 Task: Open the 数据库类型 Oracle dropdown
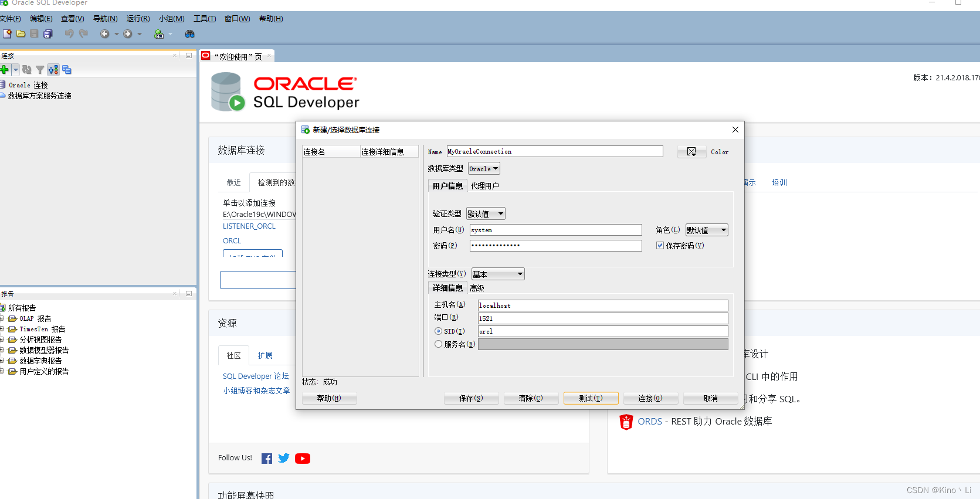(x=484, y=169)
